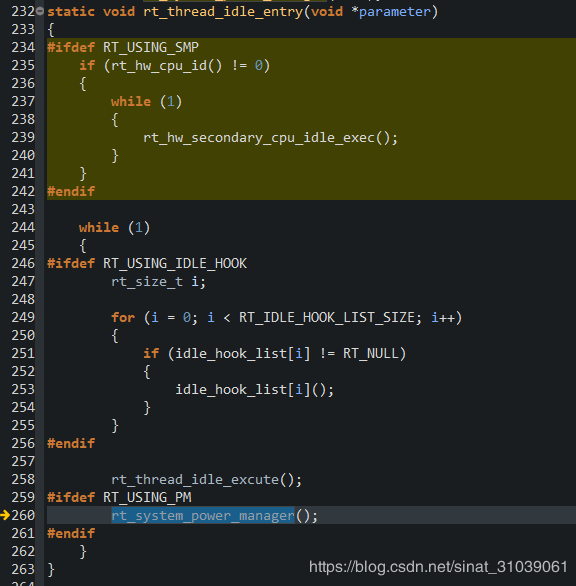Click the debug arrow beside line 260
This screenshot has width=576, height=586.
[x=5, y=515]
